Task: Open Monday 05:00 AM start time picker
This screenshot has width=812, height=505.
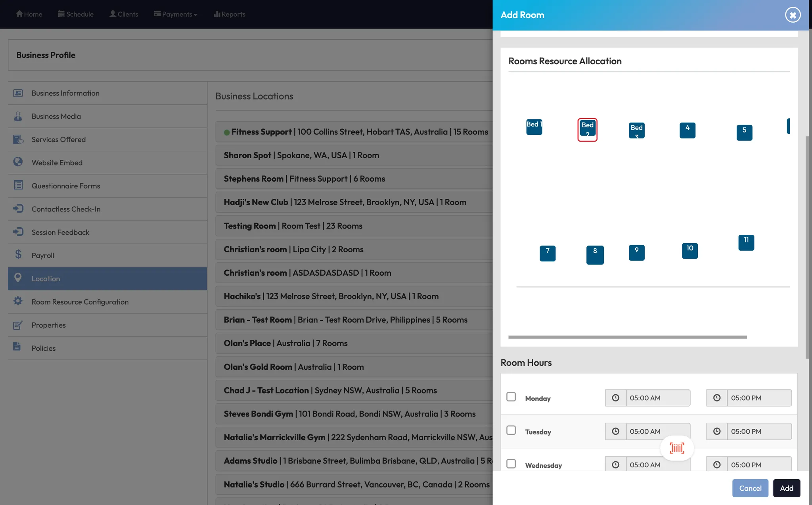Action: (x=657, y=398)
